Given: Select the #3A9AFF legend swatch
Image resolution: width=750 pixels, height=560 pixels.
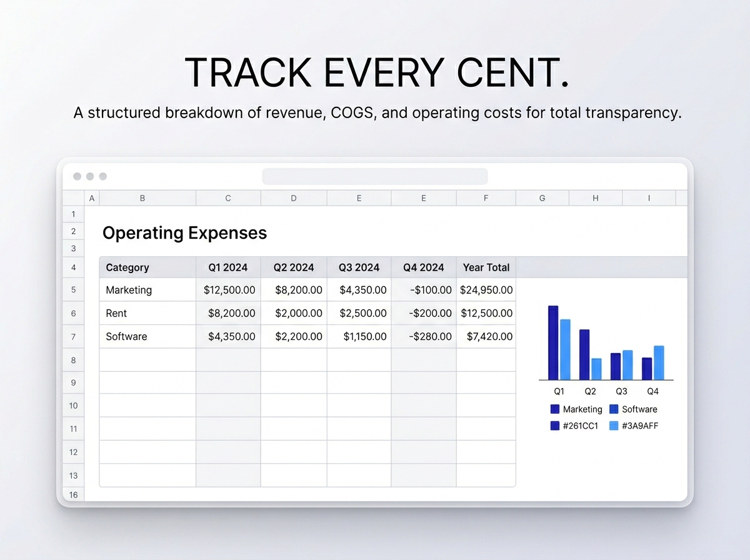Looking at the screenshot, I should coord(614,426).
